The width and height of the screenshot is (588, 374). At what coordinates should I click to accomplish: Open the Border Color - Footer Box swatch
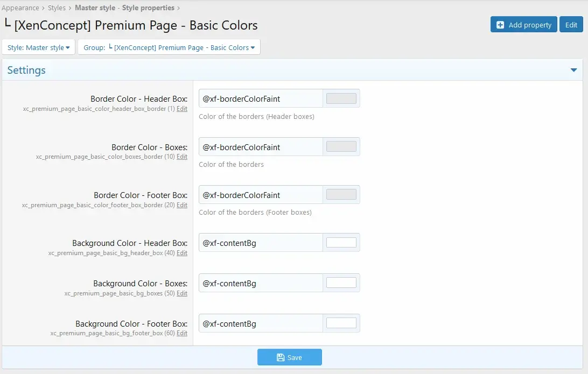(x=341, y=195)
